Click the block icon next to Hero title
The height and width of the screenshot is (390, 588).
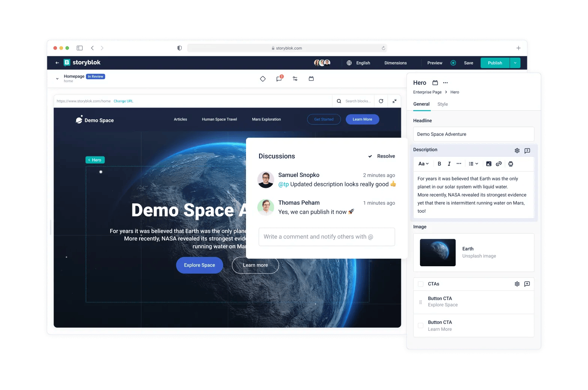point(435,83)
